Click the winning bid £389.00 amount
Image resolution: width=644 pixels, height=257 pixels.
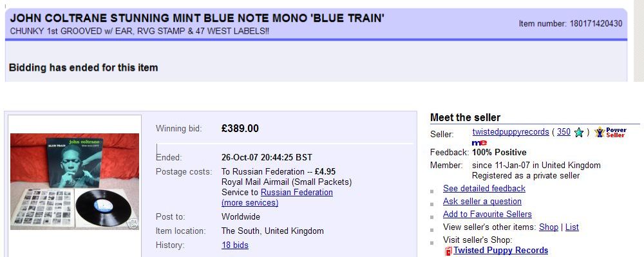pos(240,129)
